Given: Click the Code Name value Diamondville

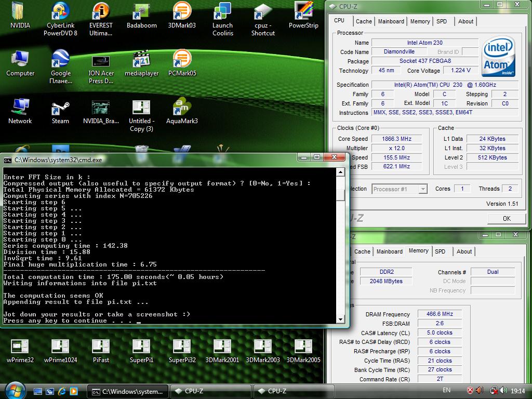Looking at the screenshot, I should pyautogui.click(x=399, y=51).
